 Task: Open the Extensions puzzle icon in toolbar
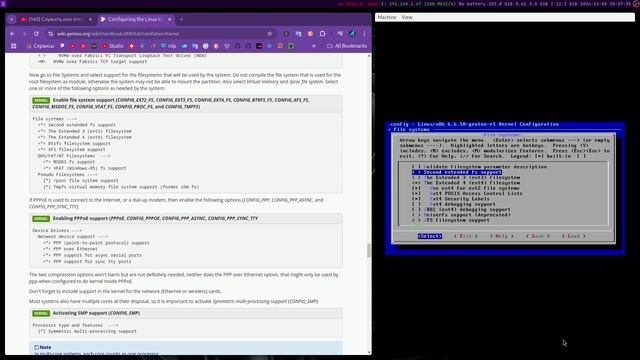pyautogui.click(x=322, y=34)
